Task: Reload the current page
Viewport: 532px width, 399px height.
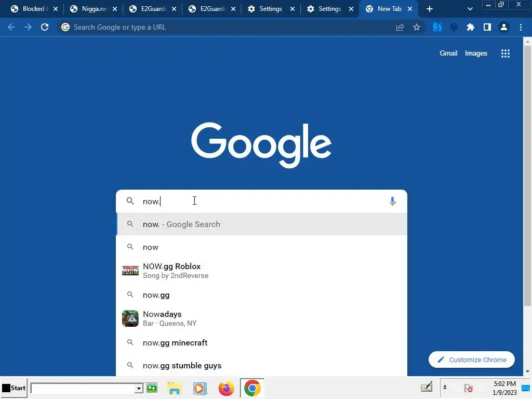Action: pos(45,27)
